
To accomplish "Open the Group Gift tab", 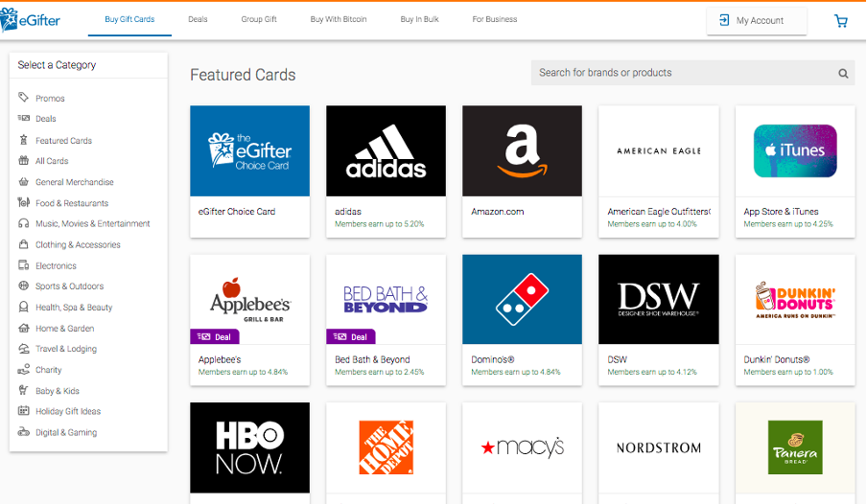I will click(x=259, y=19).
